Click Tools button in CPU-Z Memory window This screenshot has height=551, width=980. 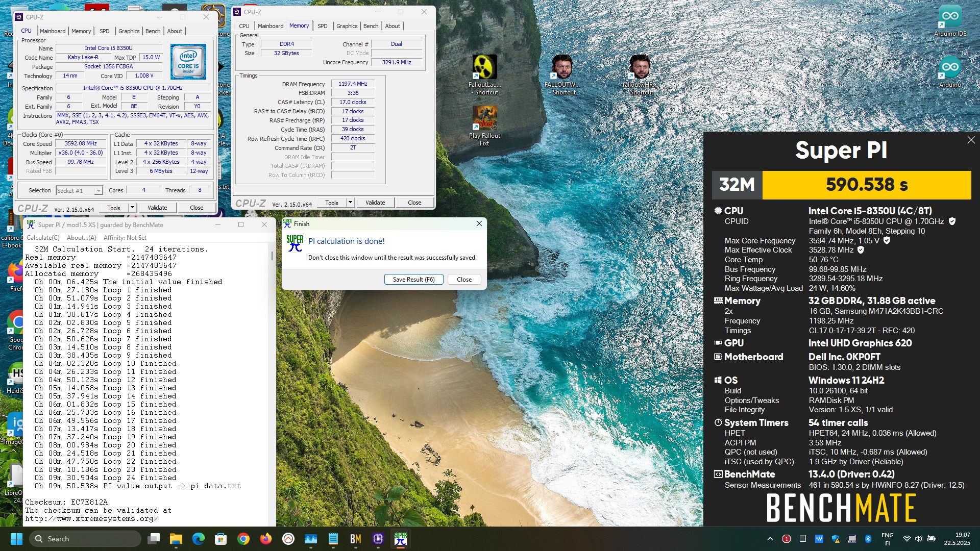pyautogui.click(x=332, y=203)
